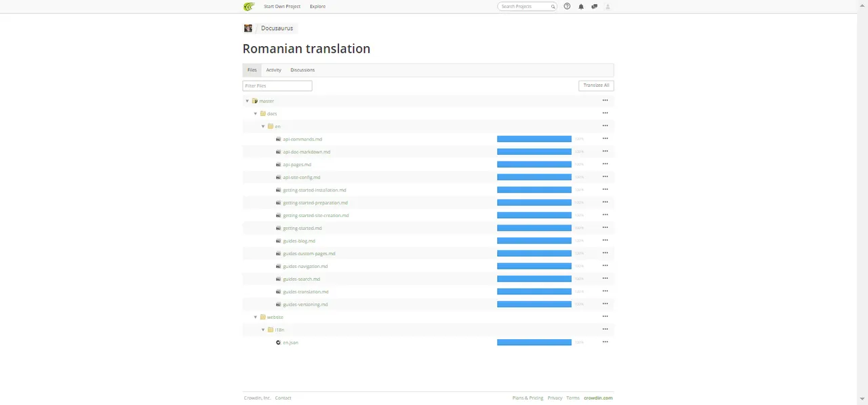Open three-dot menu for getting-started-installation.md
The width and height of the screenshot is (868, 405).
coord(605,189)
